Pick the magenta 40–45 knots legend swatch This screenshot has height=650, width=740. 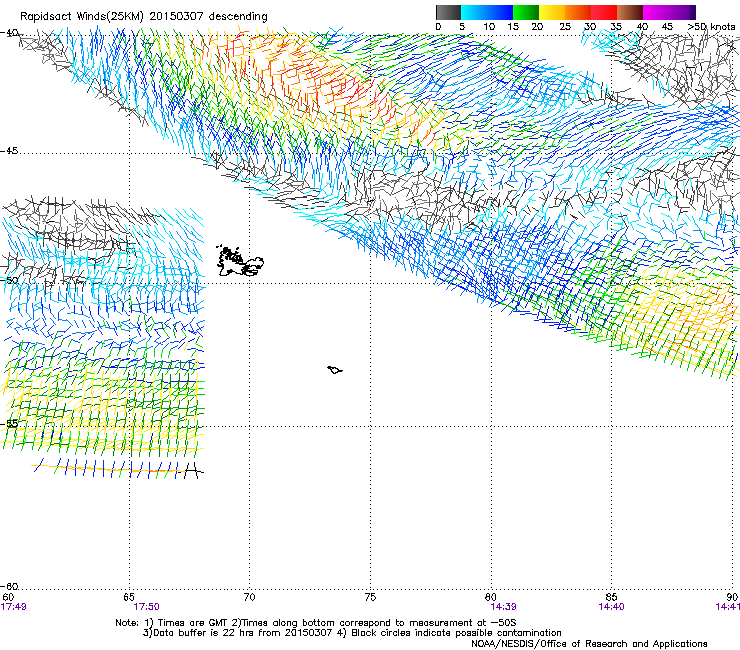(656, 12)
